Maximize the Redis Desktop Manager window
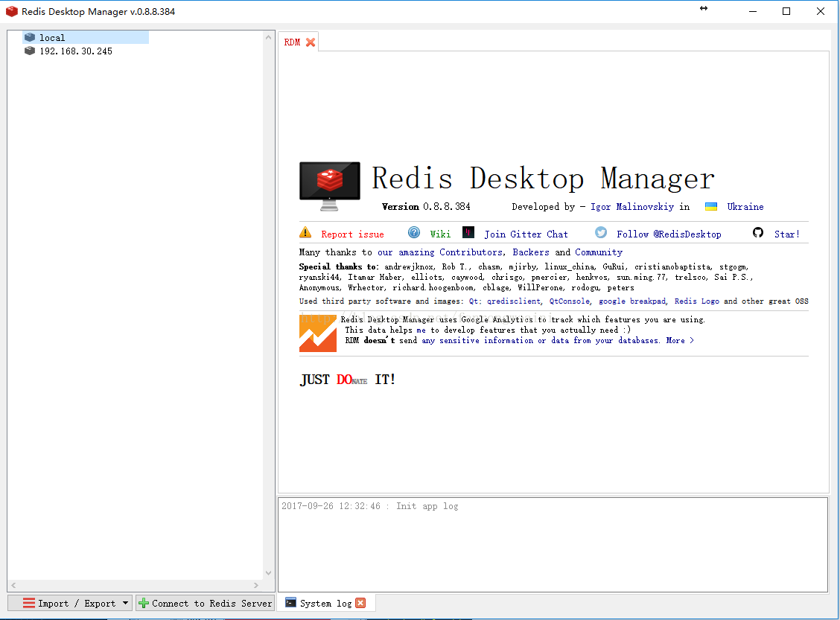The image size is (840, 620). tap(786, 11)
